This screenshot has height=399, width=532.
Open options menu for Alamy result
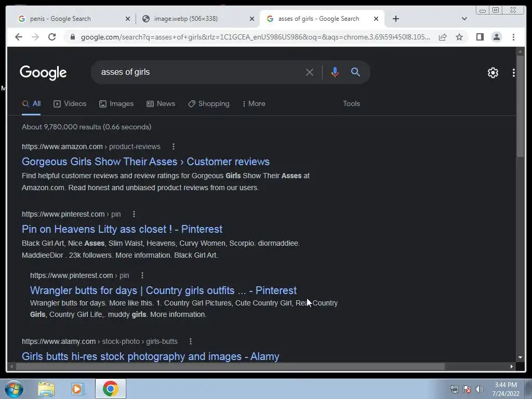191,341
